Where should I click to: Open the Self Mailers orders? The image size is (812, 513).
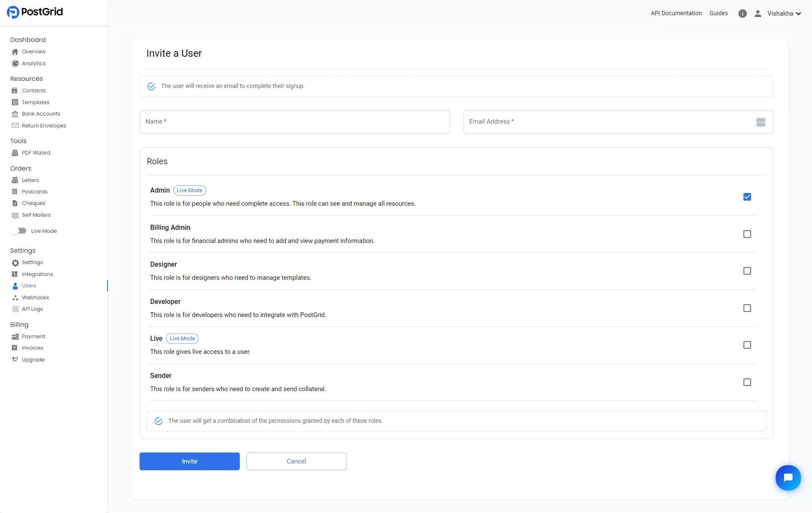36,215
